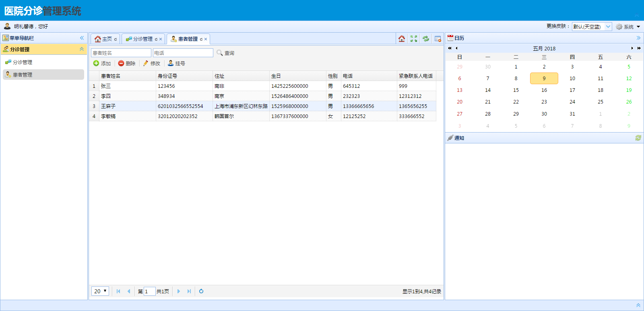
Task: Go to previous page of the grid
Action: [x=129, y=291]
